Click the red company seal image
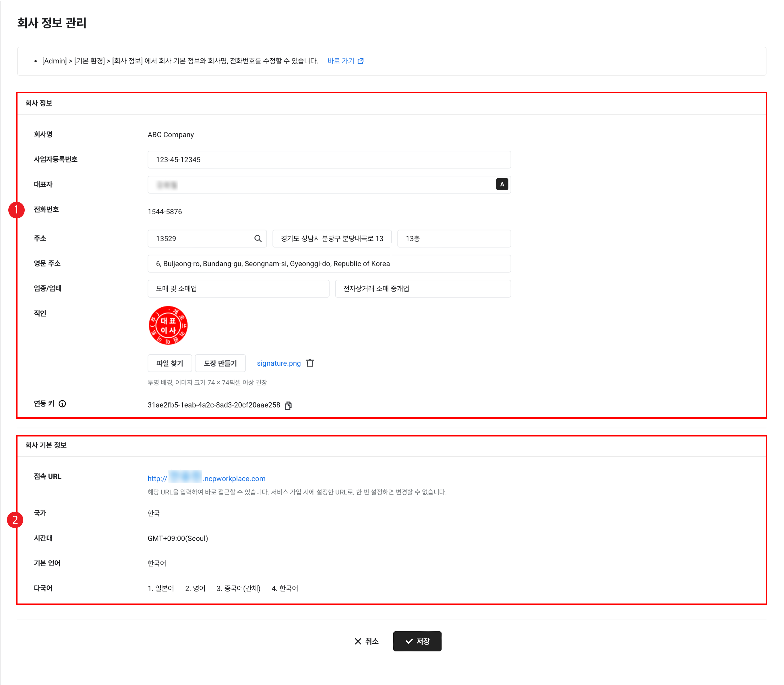 [168, 325]
